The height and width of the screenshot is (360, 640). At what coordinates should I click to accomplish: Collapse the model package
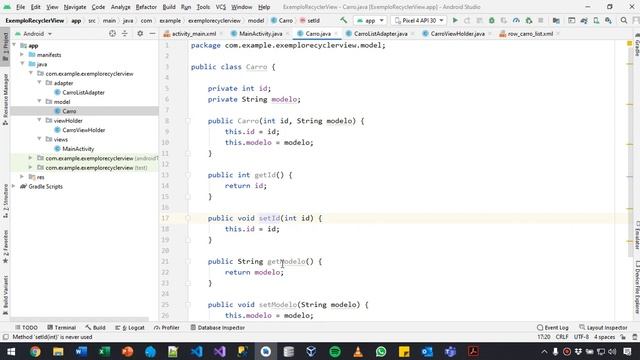pyautogui.click(x=39, y=101)
